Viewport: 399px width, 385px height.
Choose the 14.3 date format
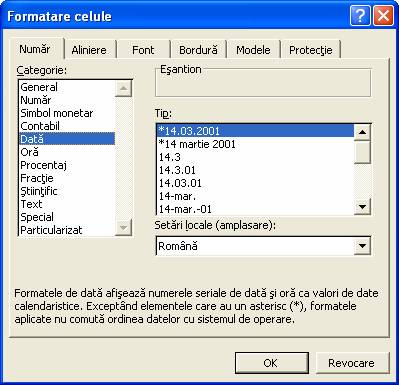(x=255, y=157)
